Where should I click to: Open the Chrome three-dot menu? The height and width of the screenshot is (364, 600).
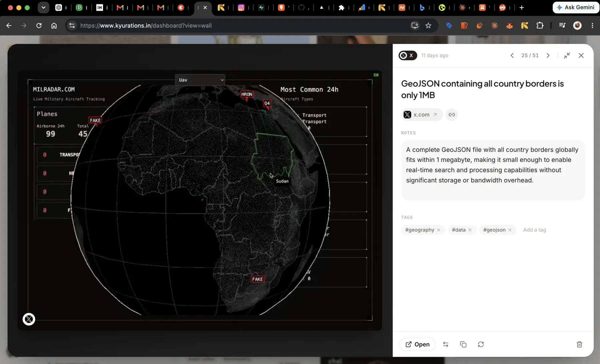click(592, 26)
